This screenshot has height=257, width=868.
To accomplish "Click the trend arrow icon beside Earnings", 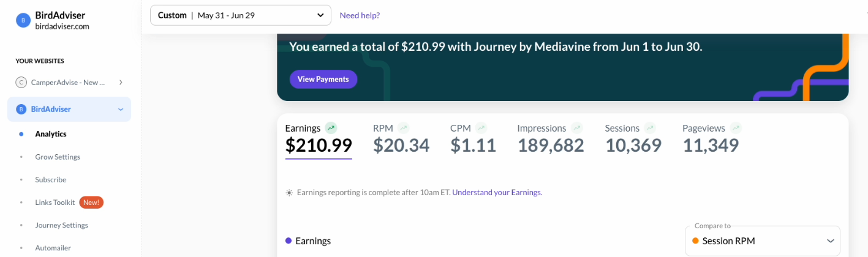I will tap(331, 128).
